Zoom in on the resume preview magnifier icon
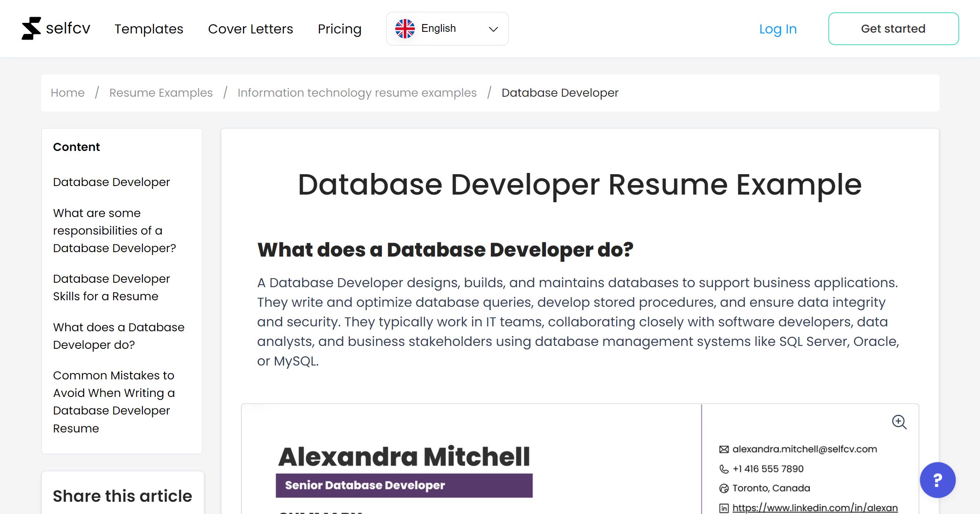This screenshot has width=980, height=514. (x=899, y=422)
